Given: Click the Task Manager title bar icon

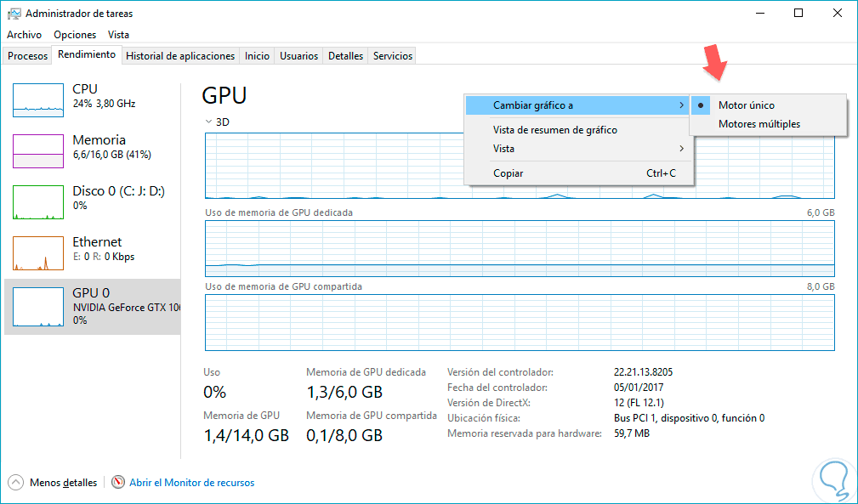Looking at the screenshot, I should (x=14, y=14).
